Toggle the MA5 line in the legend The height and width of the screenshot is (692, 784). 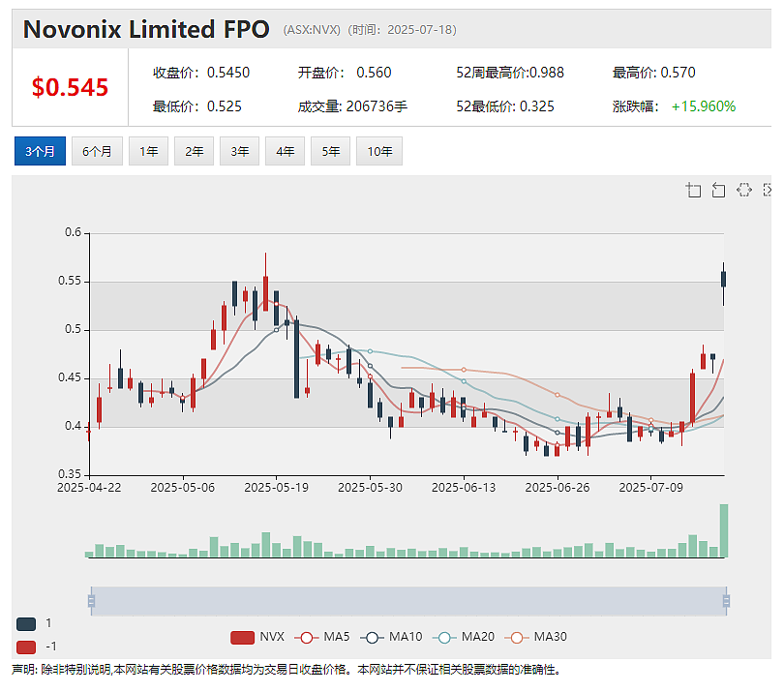[x=322, y=637]
